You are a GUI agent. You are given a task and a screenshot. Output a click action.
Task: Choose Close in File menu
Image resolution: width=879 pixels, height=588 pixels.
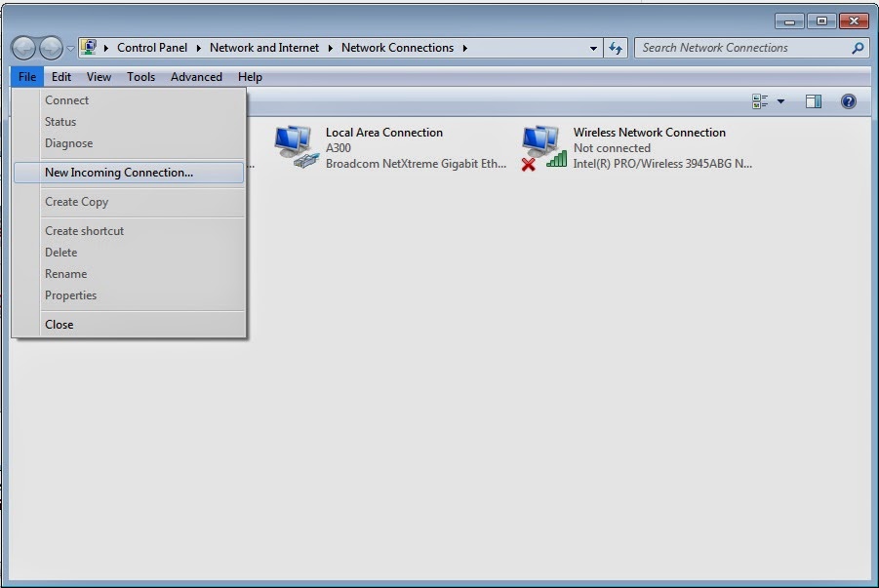[x=129, y=325]
